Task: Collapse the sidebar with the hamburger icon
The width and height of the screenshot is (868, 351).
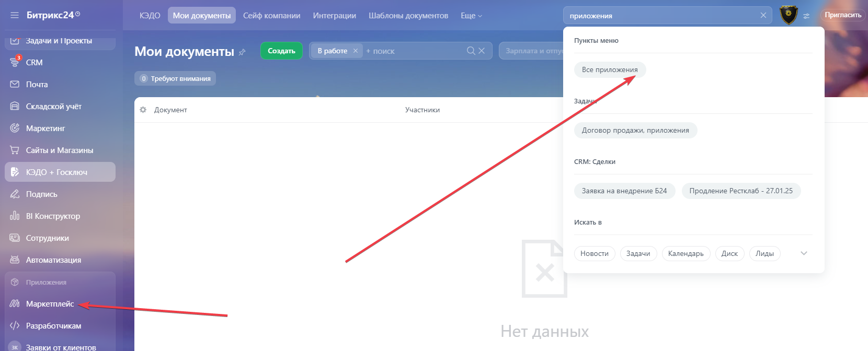Action: click(15, 15)
